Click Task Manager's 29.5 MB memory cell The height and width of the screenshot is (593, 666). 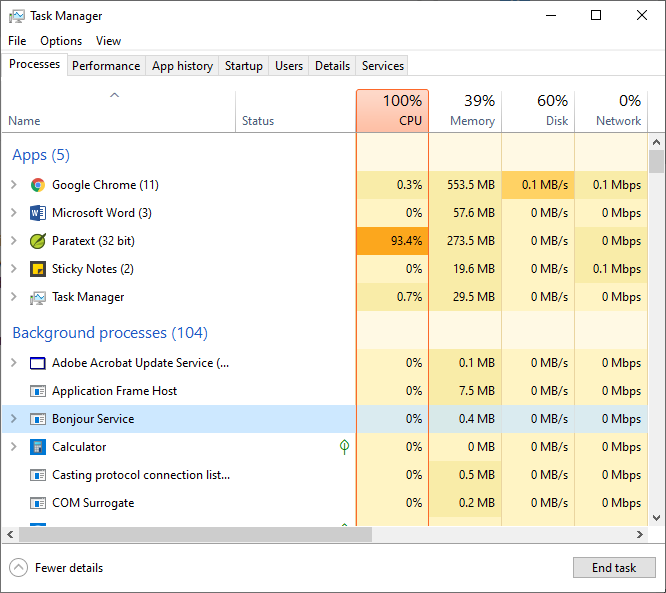(465, 297)
